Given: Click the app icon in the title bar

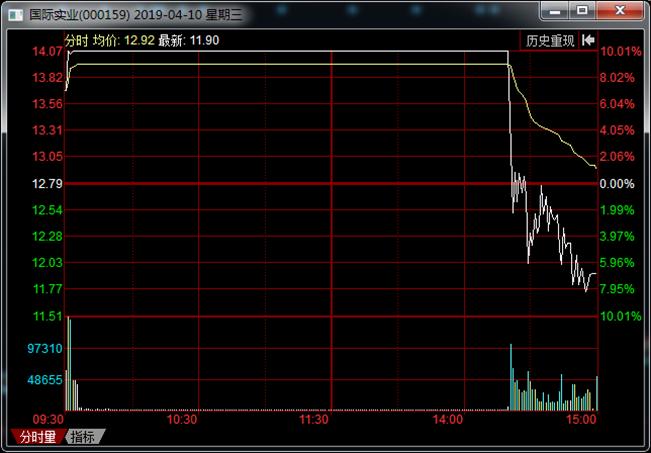Looking at the screenshot, I should (16, 15).
